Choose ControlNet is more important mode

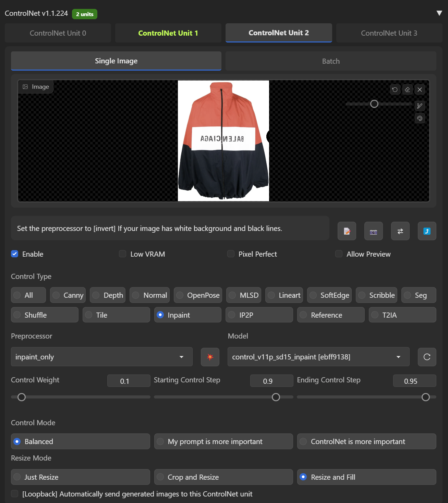(367, 441)
